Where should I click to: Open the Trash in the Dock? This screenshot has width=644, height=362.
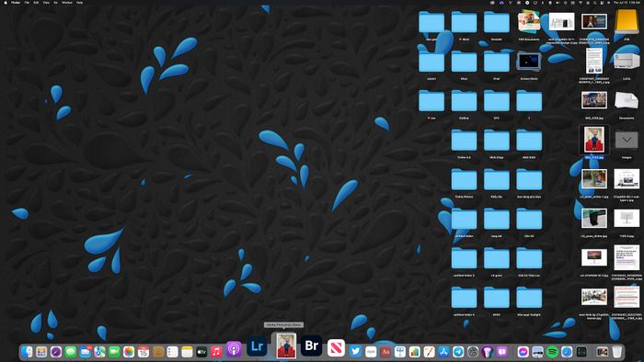click(x=616, y=352)
